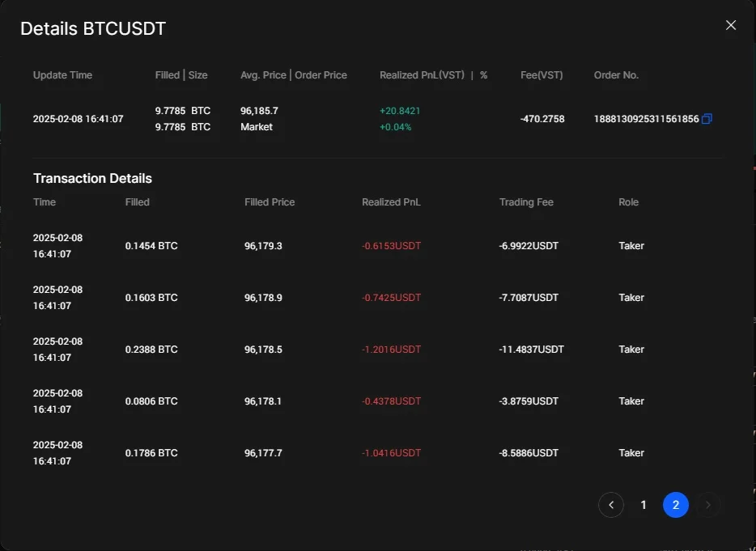Open page 1 of transactions
The width and height of the screenshot is (756, 551).
coord(643,505)
